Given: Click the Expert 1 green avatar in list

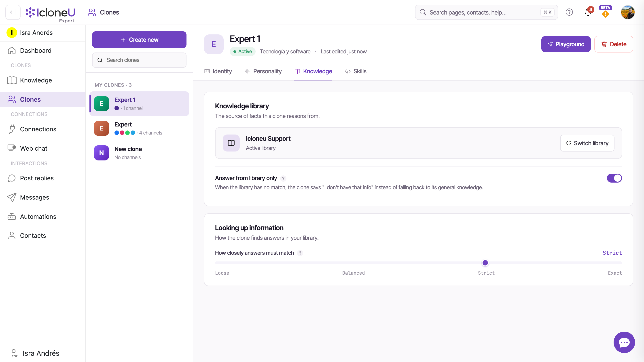Looking at the screenshot, I should click(102, 104).
